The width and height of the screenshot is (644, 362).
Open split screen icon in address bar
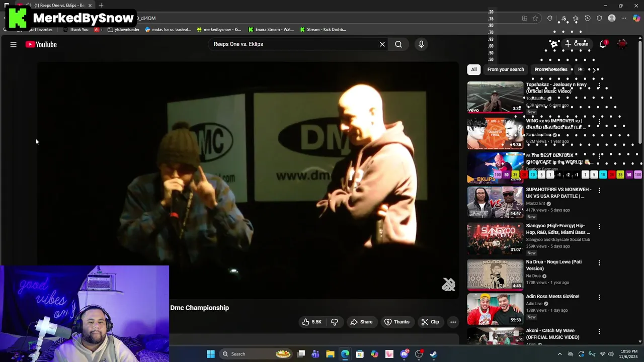(x=524, y=18)
